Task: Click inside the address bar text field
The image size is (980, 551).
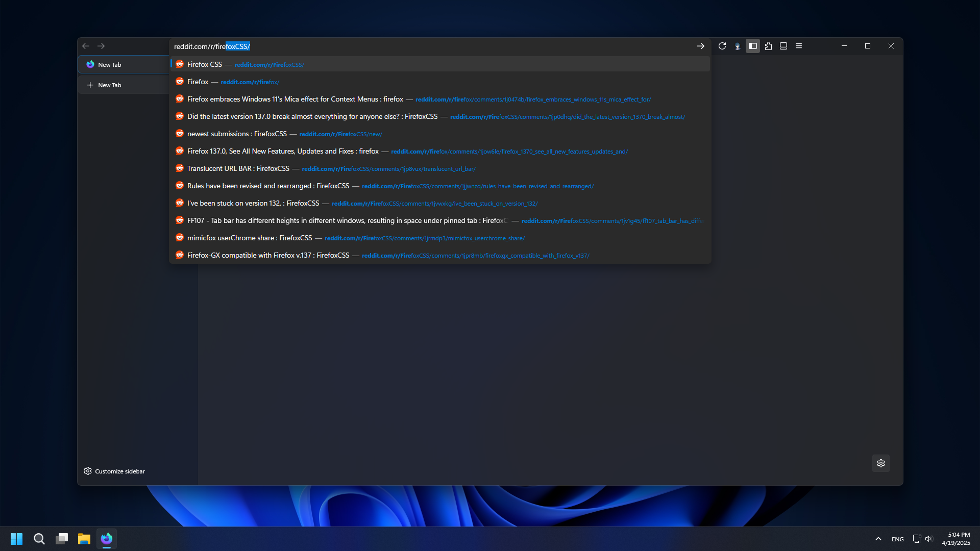Action: point(408,46)
